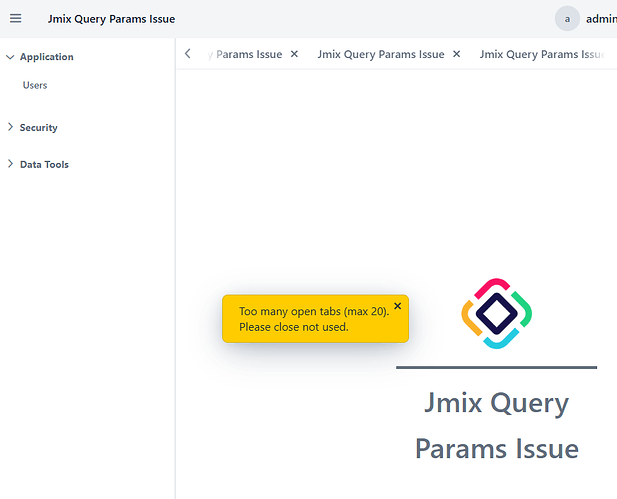Click the Application label in sidebar

[46, 57]
